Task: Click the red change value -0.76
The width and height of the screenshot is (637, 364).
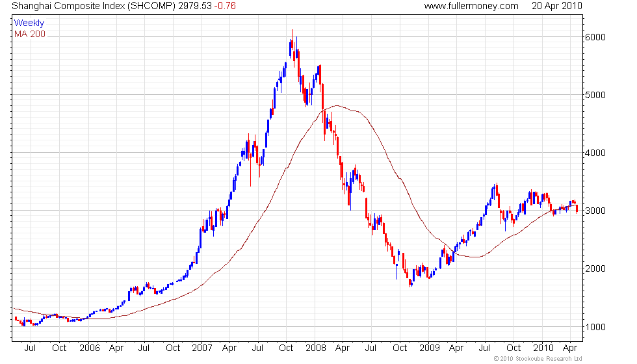Action: click(x=225, y=6)
